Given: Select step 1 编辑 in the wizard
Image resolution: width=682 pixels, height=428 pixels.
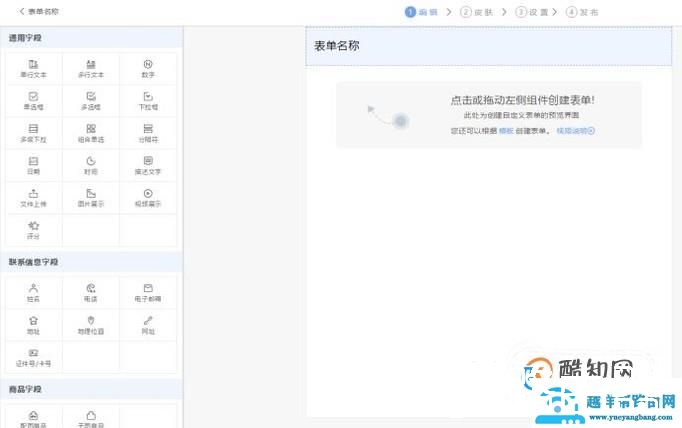Looking at the screenshot, I should [421, 12].
